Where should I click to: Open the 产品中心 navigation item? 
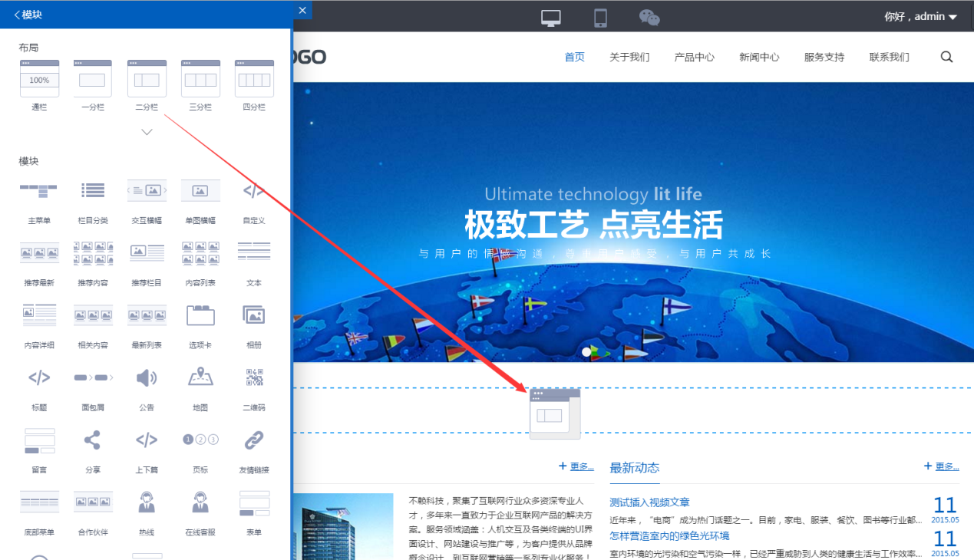point(695,57)
